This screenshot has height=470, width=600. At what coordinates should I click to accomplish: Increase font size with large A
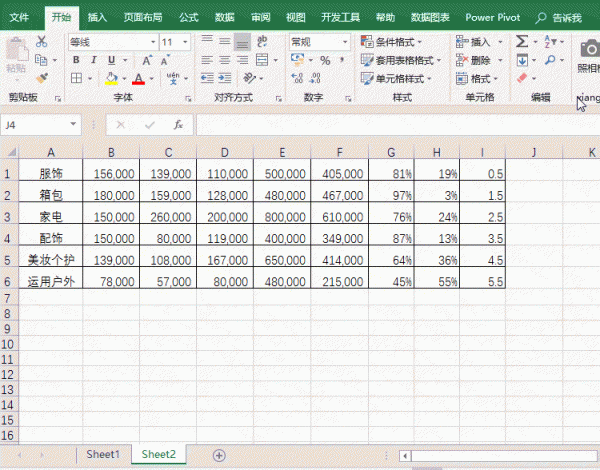[147, 60]
